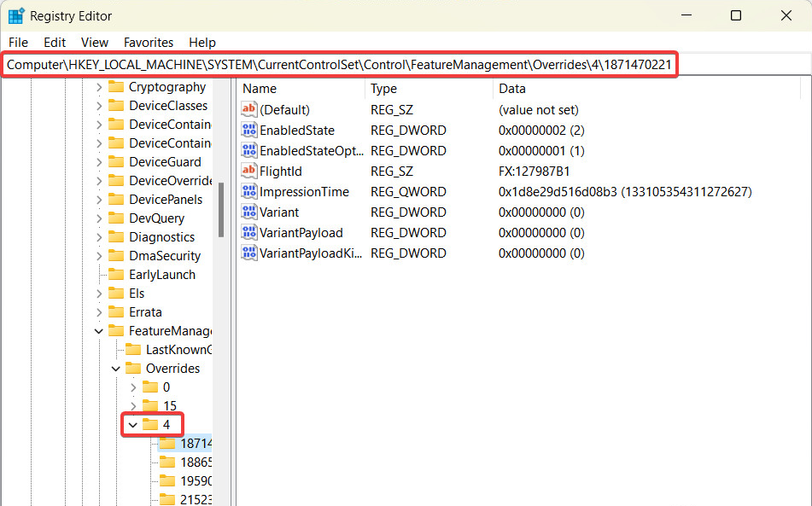This screenshot has width=812, height=506.
Task: Select the DeviceOverride tree item
Action: (171, 181)
